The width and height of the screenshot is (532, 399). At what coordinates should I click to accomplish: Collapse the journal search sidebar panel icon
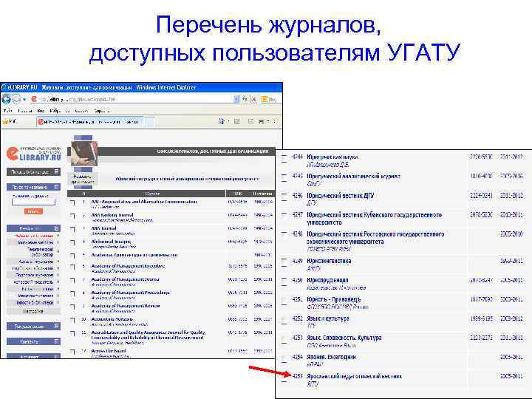pyautogui.click(x=57, y=187)
